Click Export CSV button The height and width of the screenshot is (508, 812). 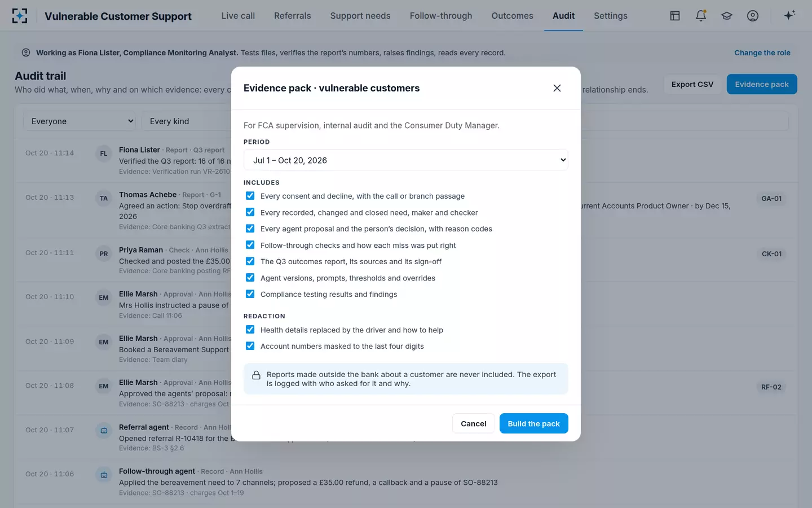[x=692, y=84]
